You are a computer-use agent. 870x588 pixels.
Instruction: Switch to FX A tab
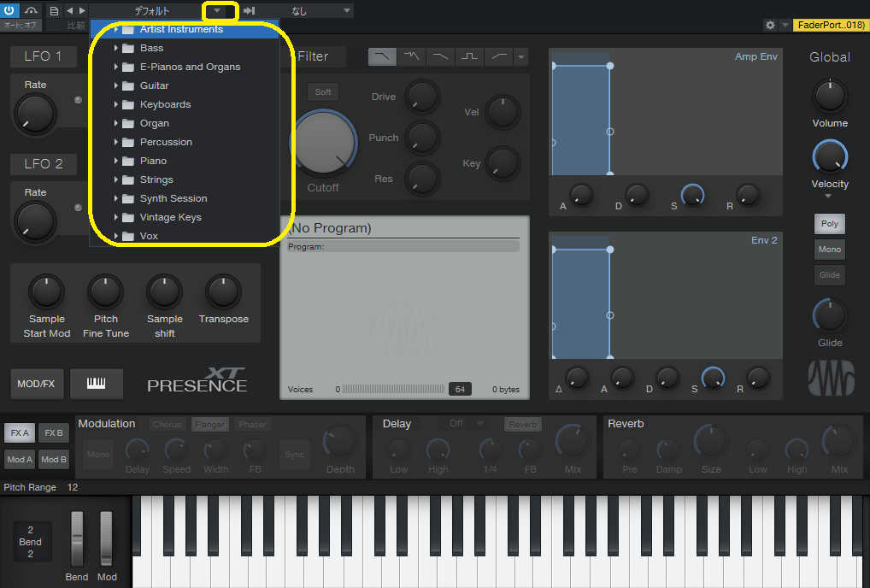pyautogui.click(x=20, y=432)
